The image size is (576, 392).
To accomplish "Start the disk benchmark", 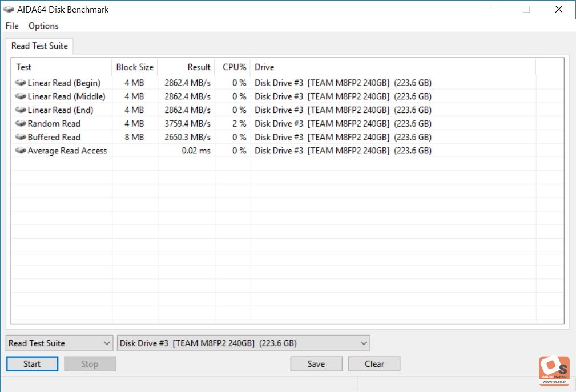I will pyautogui.click(x=32, y=363).
